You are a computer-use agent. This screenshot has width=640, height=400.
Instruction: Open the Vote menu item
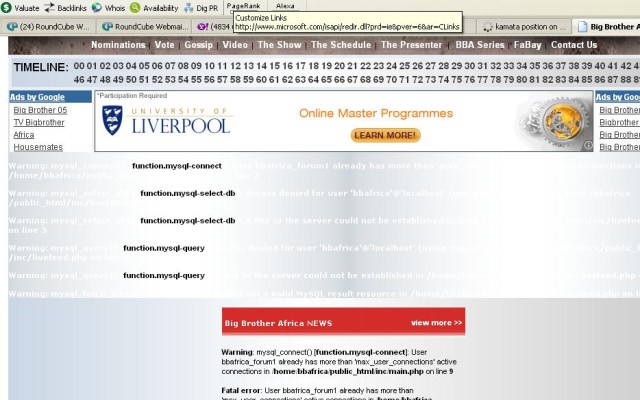[x=164, y=44]
